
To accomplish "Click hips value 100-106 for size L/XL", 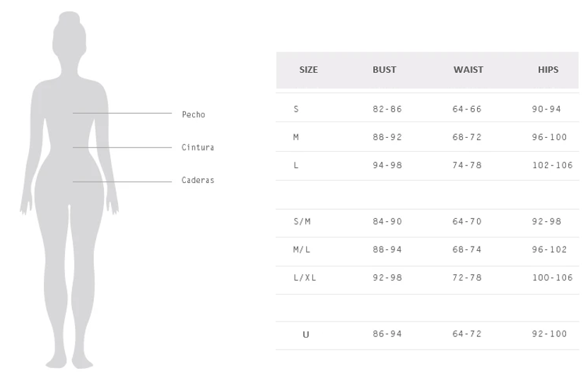I will [x=552, y=278].
